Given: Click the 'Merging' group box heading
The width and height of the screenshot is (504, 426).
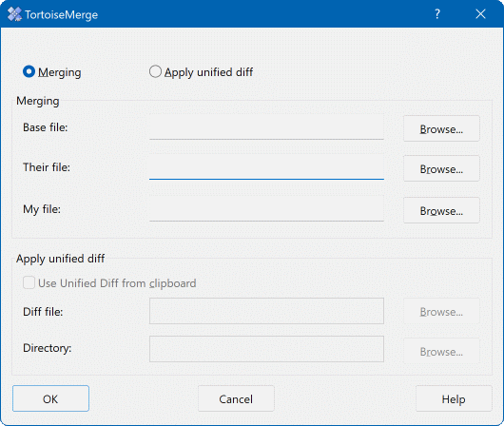Looking at the screenshot, I should (x=38, y=101).
